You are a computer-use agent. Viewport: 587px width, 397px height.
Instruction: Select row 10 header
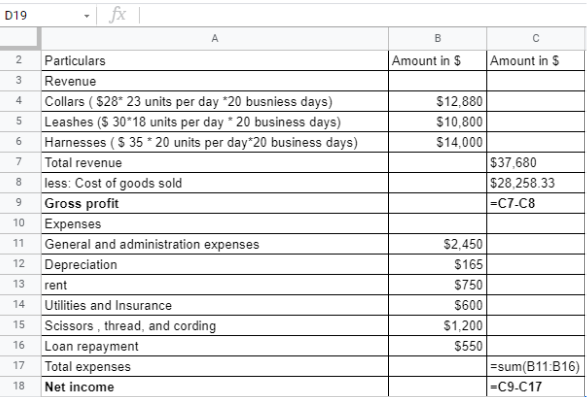point(19,224)
